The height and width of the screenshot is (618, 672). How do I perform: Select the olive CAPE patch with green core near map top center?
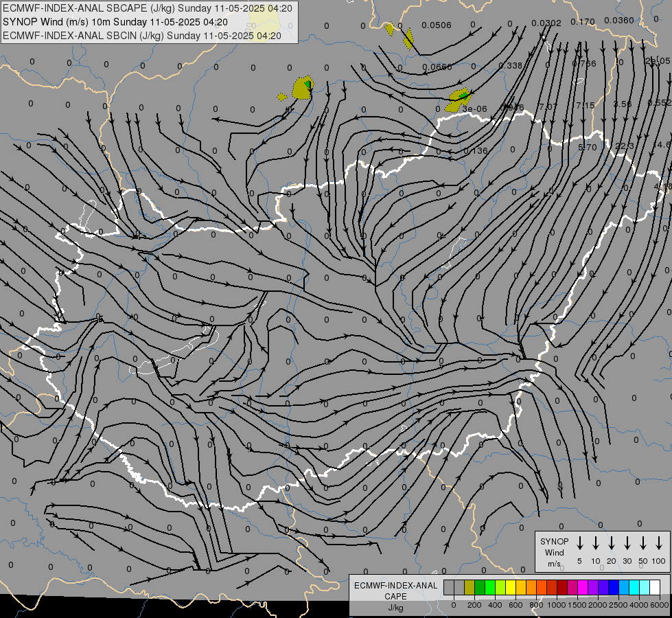(303, 87)
